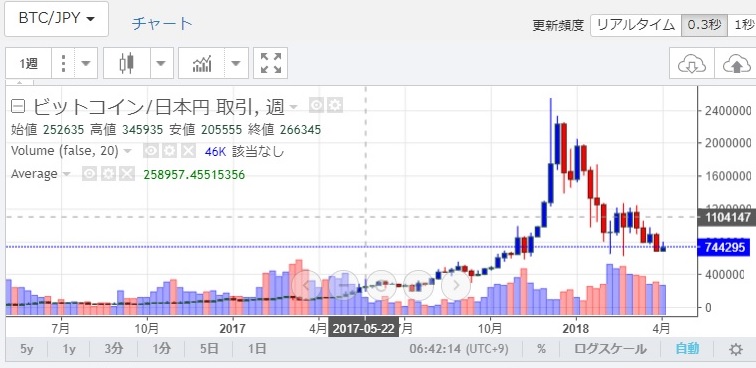The image size is (756, 368).
Task: Toggle visibility eye of Average indicator
Action: tap(90, 174)
